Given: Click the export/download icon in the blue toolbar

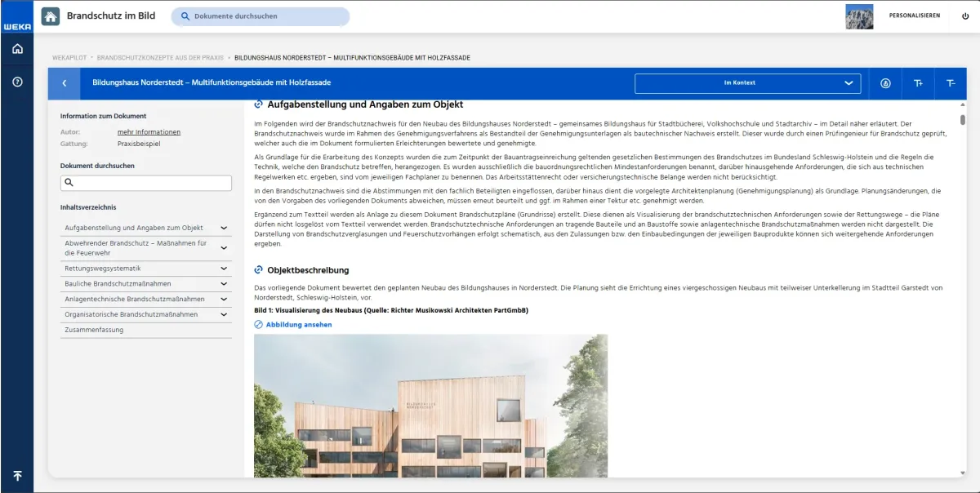Looking at the screenshot, I should [x=886, y=83].
